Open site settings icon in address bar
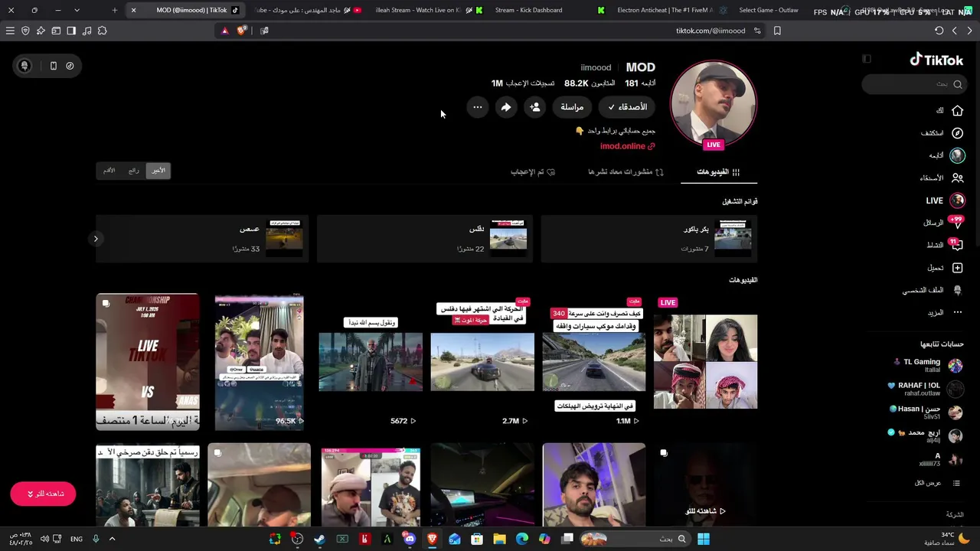 pos(757,31)
